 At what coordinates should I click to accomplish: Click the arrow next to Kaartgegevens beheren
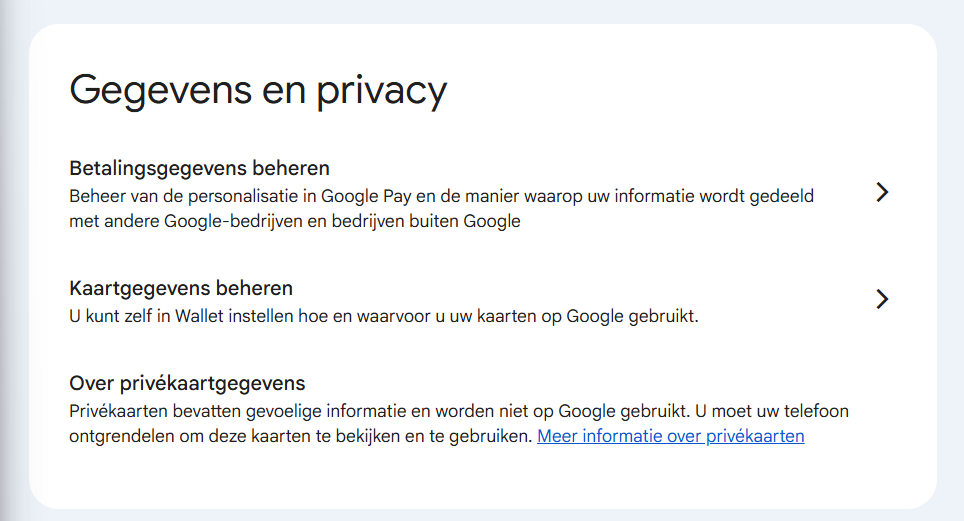[x=881, y=299]
